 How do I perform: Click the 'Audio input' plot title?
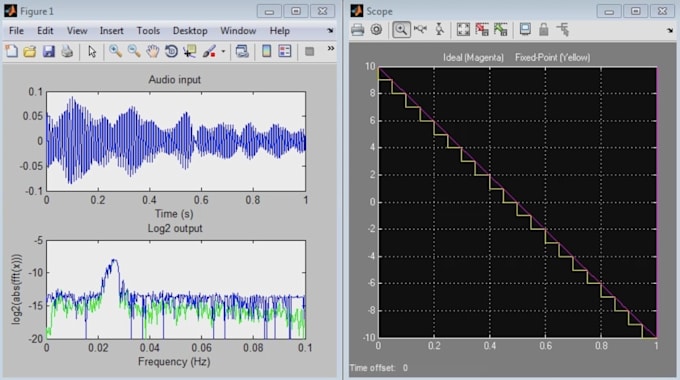click(175, 80)
